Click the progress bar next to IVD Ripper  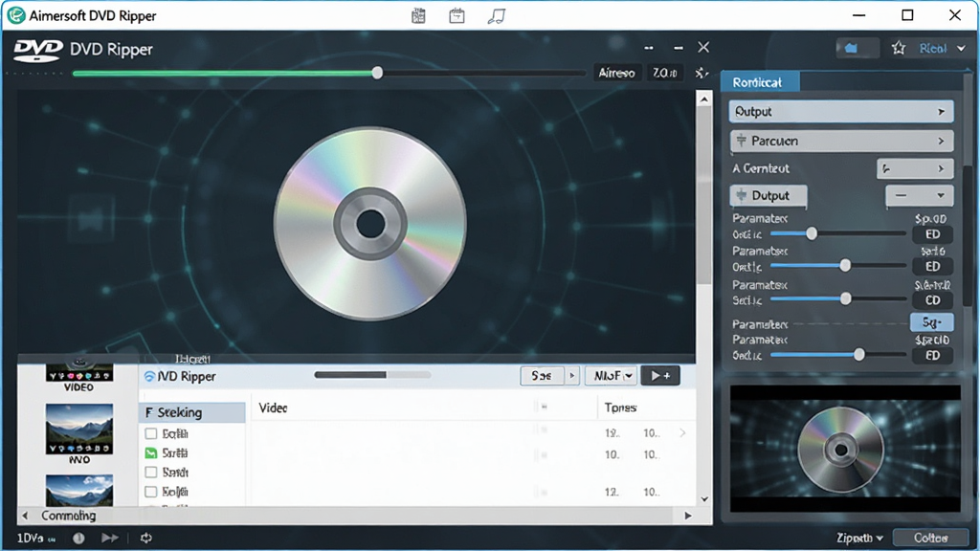(x=372, y=375)
